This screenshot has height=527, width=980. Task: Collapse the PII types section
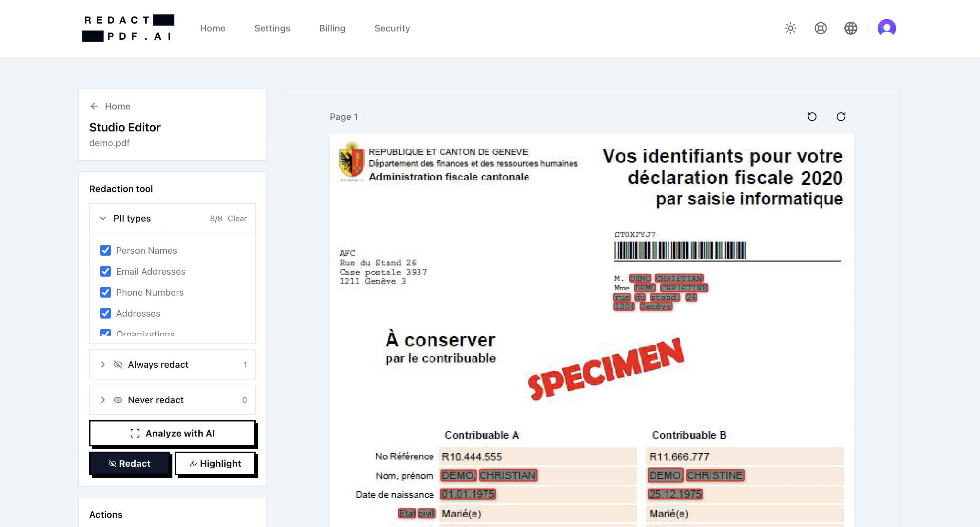[x=103, y=218]
